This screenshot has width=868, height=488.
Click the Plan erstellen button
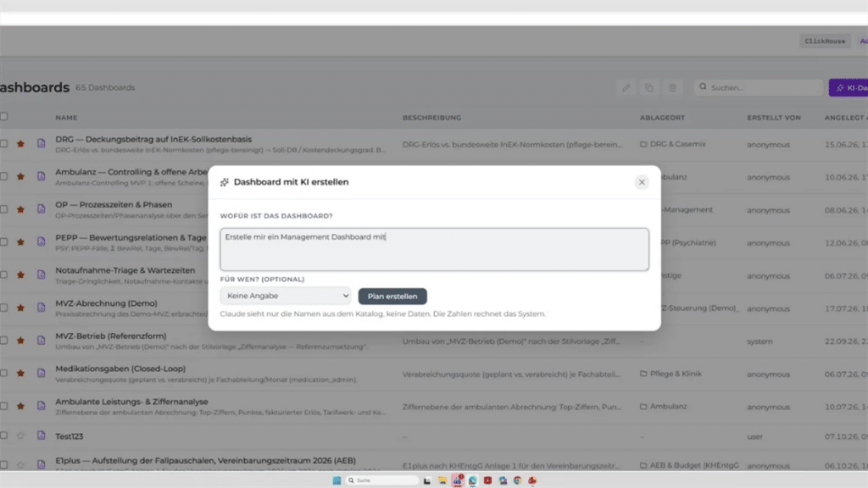(392, 296)
